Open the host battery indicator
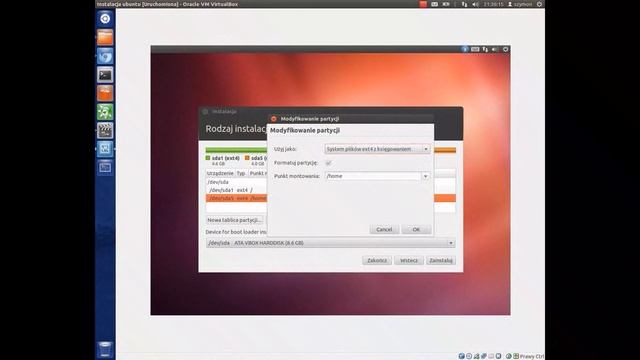This screenshot has width=640, height=360. [446, 4]
